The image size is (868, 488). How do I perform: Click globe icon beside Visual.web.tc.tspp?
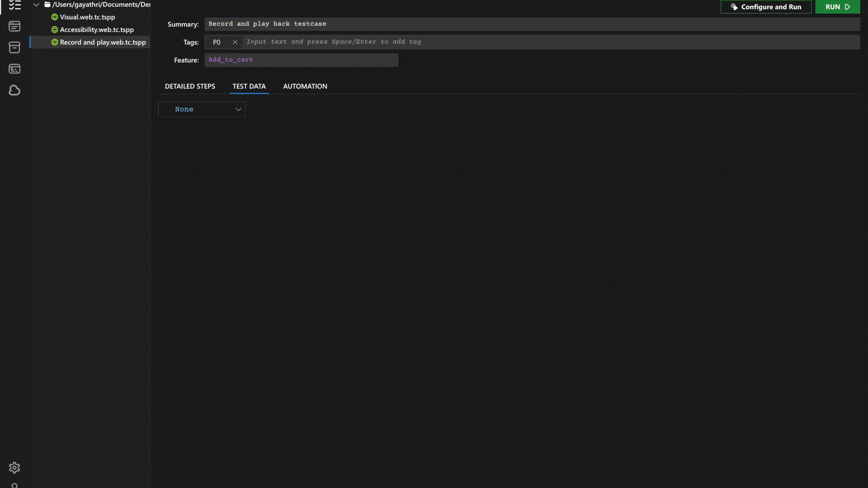pyautogui.click(x=55, y=17)
